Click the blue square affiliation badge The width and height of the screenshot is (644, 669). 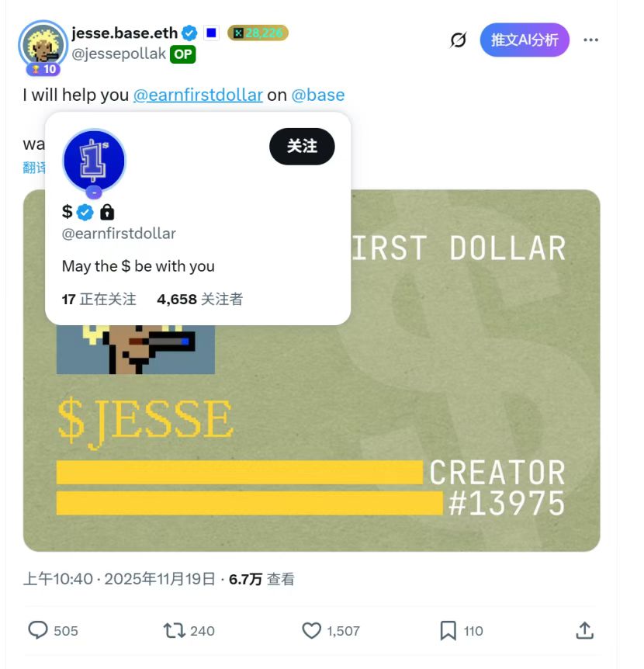point(211,33)
